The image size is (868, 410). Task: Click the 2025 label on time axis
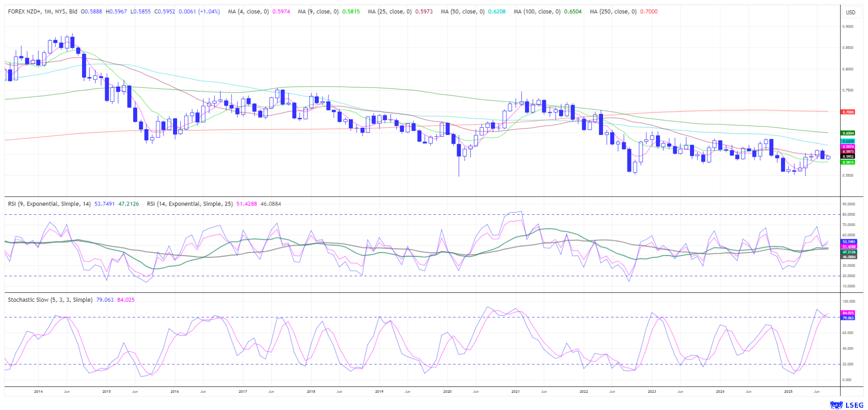788,391
